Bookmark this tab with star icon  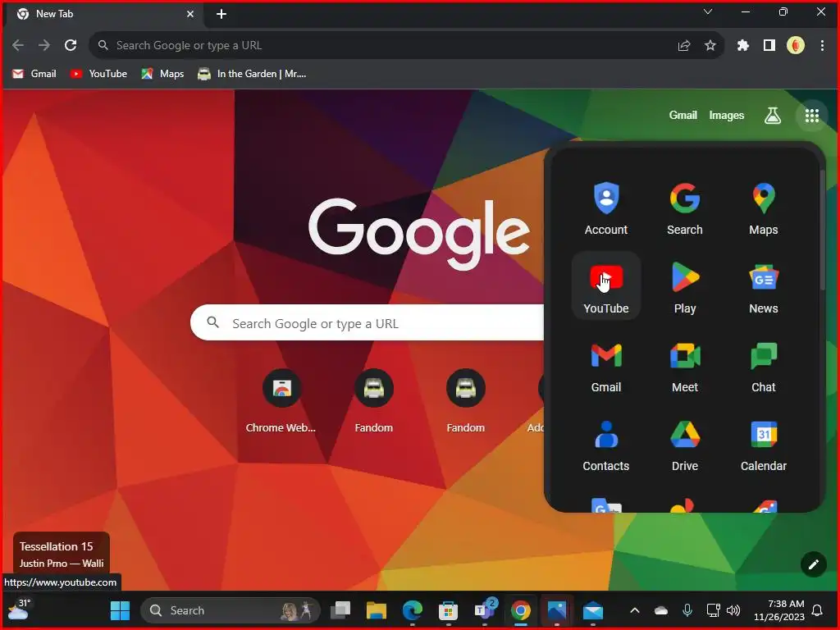(710, 46)
